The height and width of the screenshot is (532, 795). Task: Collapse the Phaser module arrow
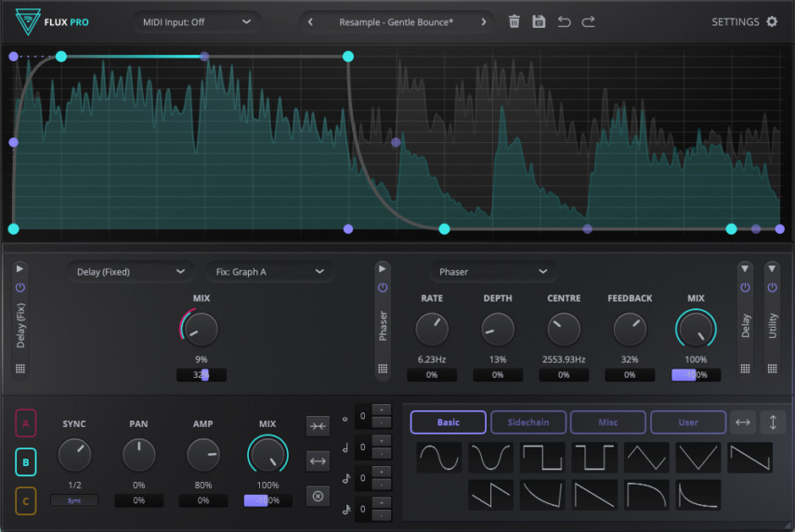(x=383, y=268)
